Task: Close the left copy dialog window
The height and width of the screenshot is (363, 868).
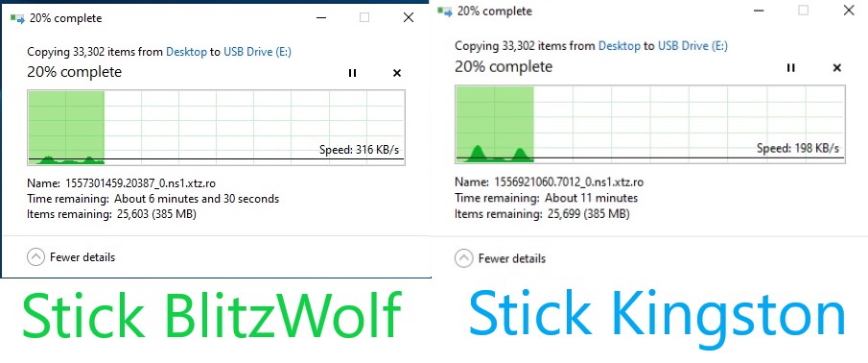Action: point(409,17)
